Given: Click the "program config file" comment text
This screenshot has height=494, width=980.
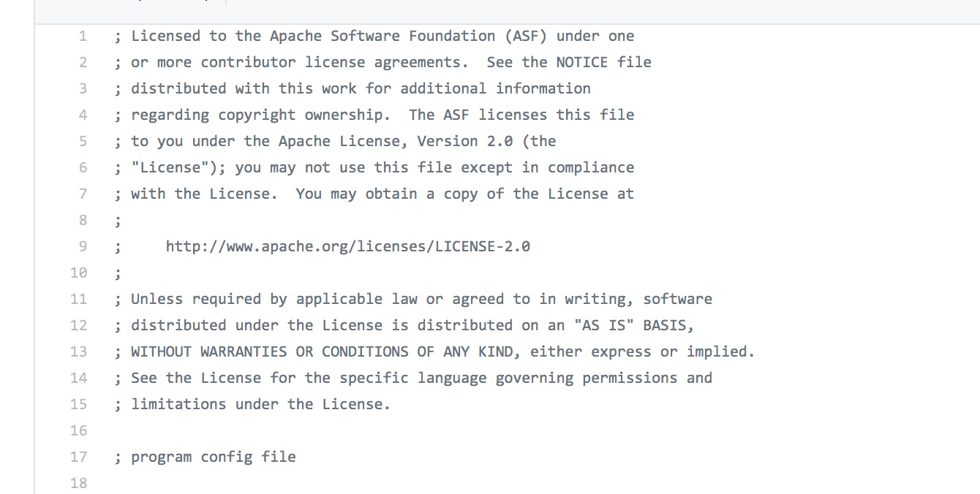Looking at the screenshot, I should click(214, 457).
